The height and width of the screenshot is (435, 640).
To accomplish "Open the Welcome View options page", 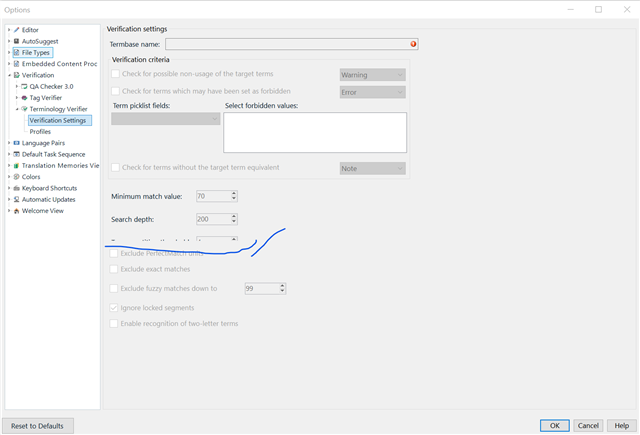I will coord(43,211).
